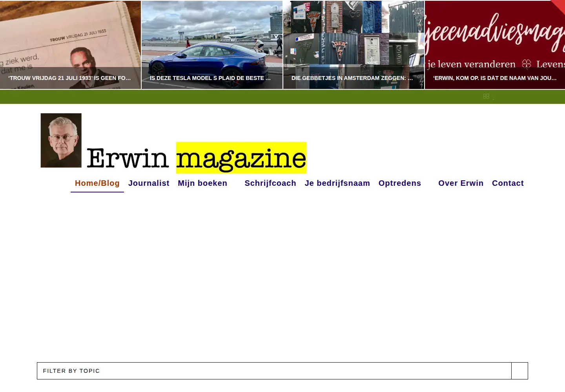Open the Je bedrijfsnaam page

(337, 183)
